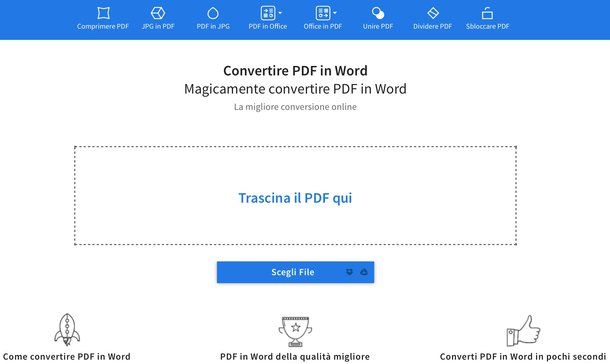Choose file from Google Drive icon
This screenshot has height=364, width=610.
pos(364,272)
